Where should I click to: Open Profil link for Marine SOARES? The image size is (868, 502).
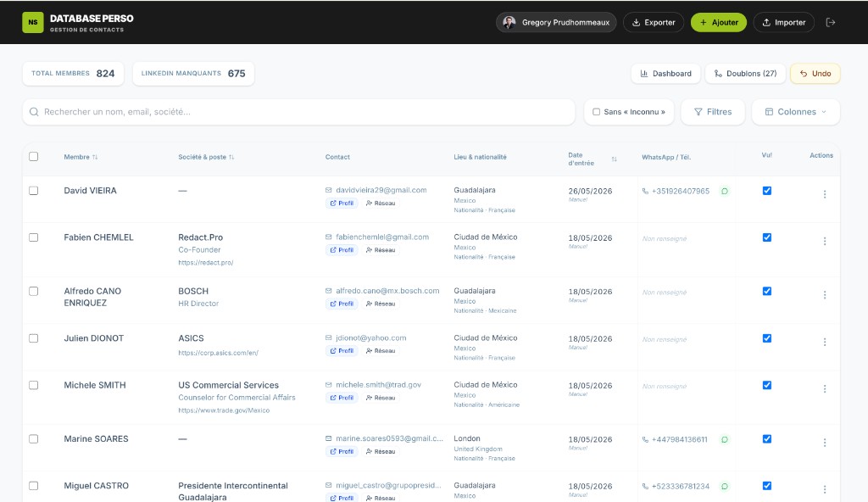[342, 452]
